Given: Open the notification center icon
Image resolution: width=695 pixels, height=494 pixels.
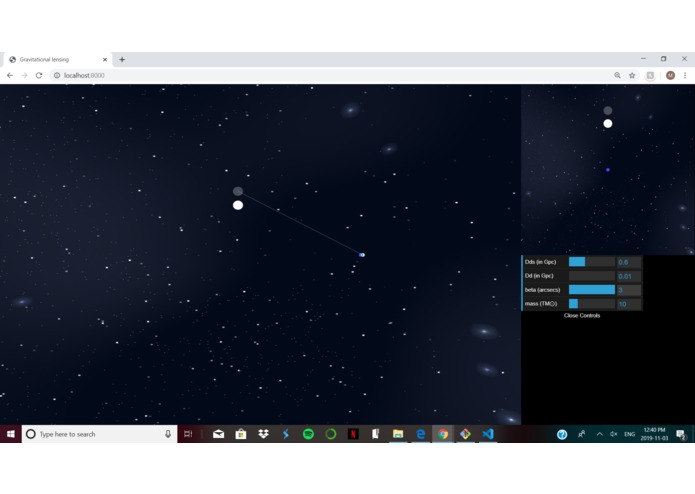Looking at the screenshot, I should 681,434.
